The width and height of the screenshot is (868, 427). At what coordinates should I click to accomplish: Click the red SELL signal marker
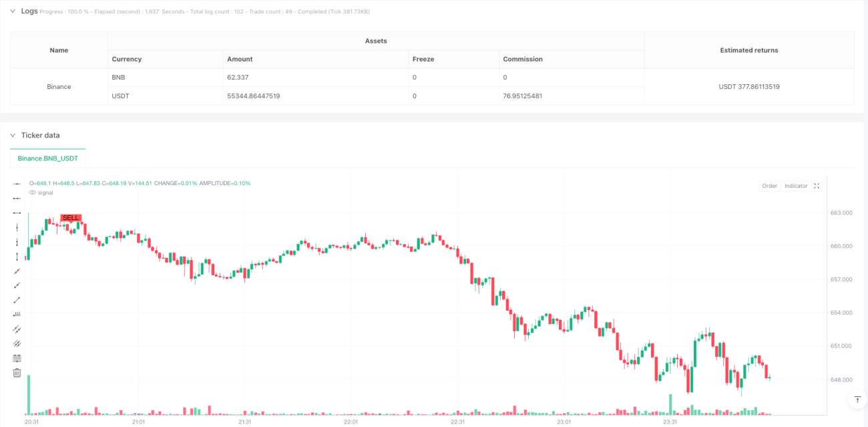pos(71,218)
